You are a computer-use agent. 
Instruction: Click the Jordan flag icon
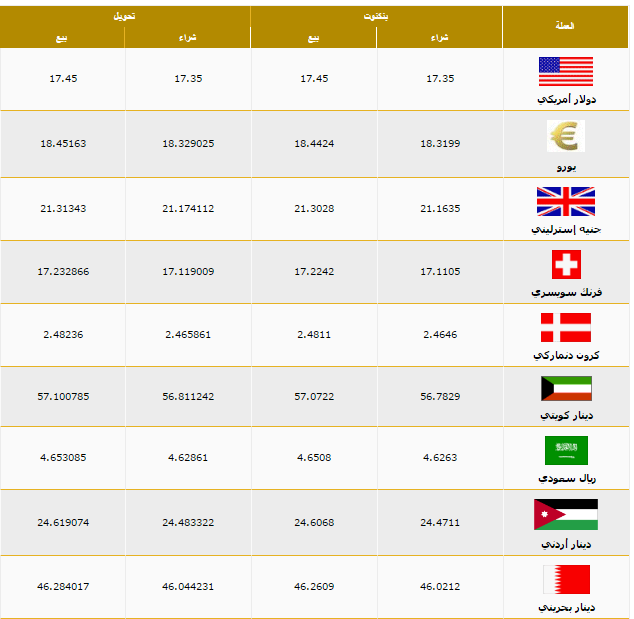566,514
